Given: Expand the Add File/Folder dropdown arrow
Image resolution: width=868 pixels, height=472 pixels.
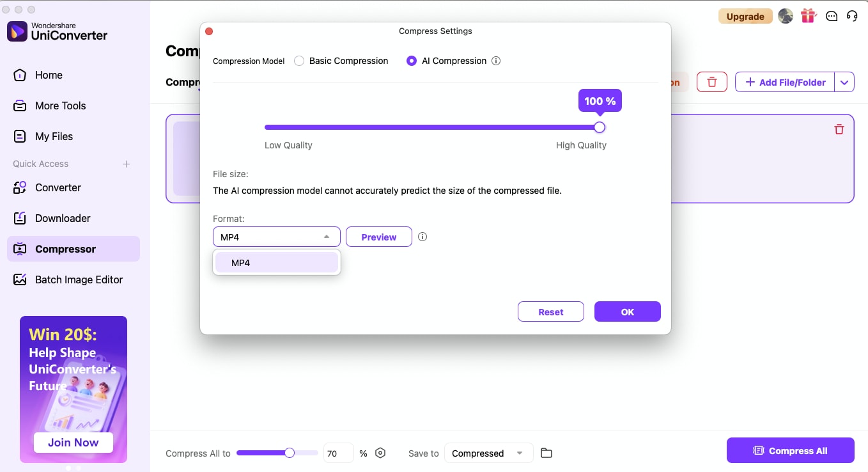Looking at the screenshot, I should pyautogui.click(x=844, y=82).
